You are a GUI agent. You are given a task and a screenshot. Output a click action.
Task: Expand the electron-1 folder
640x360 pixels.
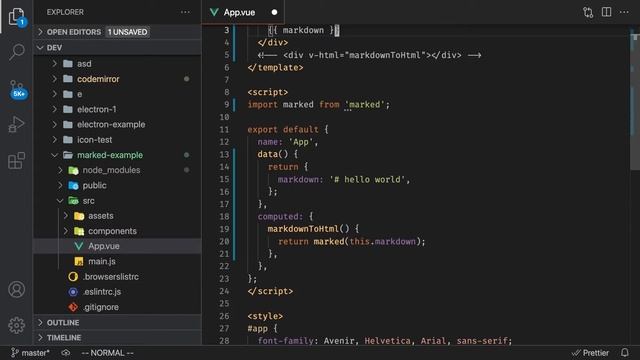(x=118, y=109)
